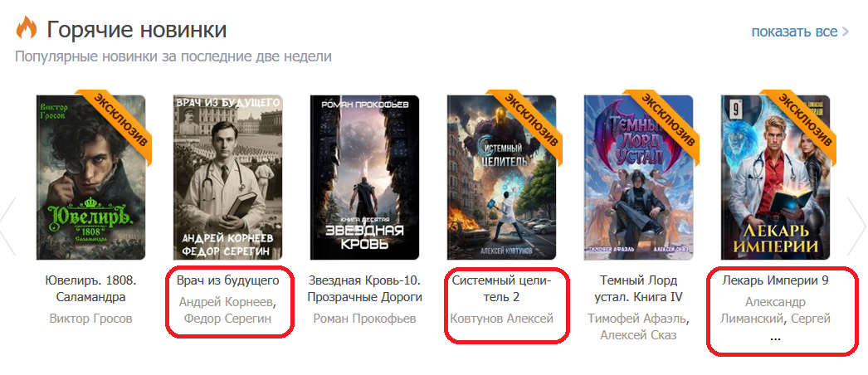Click the Горячие новинки section heading

click(137, 29)
